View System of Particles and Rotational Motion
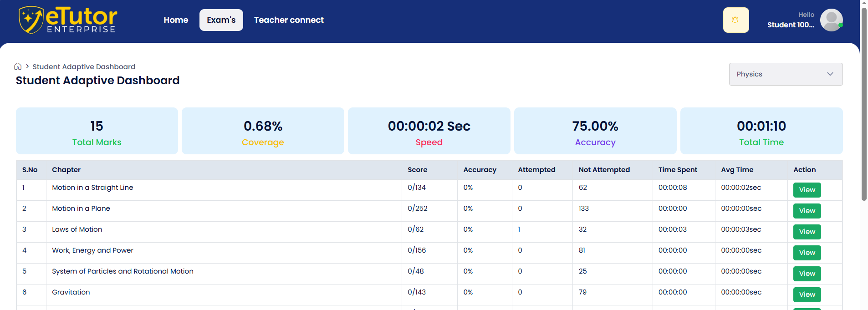Image resolution: width=868 pixels, height=310 pixels. coord(807,274)
